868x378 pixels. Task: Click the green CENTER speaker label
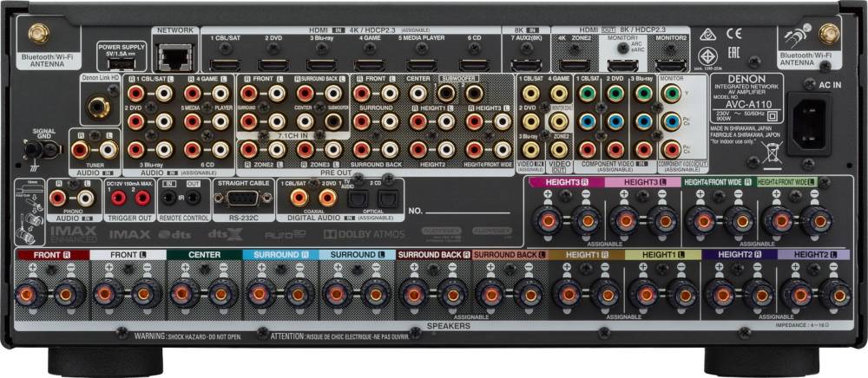point(204,255)
